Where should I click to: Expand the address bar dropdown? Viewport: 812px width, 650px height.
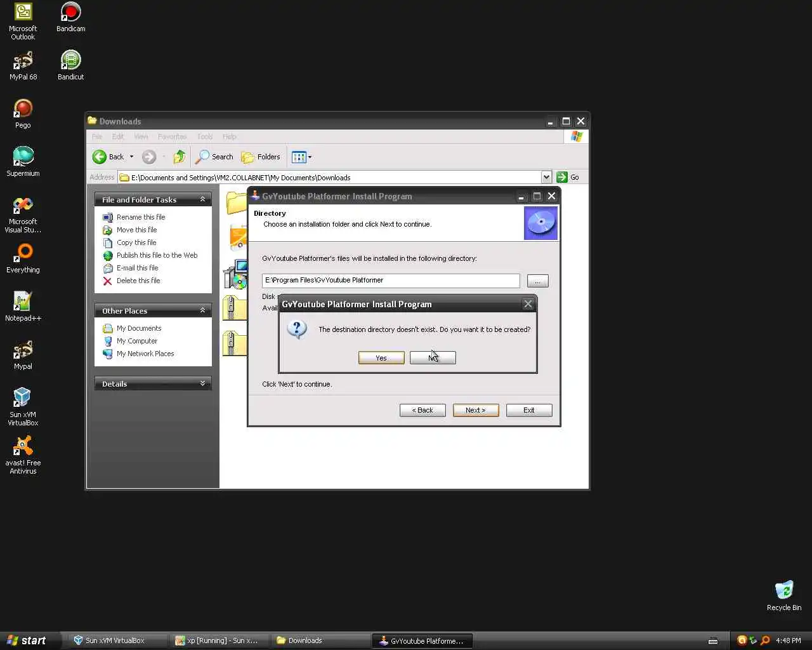pos(546,177)
